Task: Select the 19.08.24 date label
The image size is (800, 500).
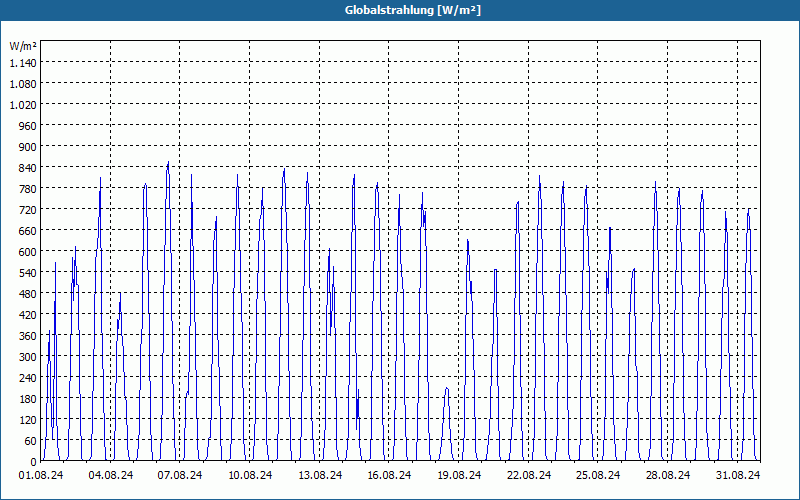Action: click(x=459, y=475)
